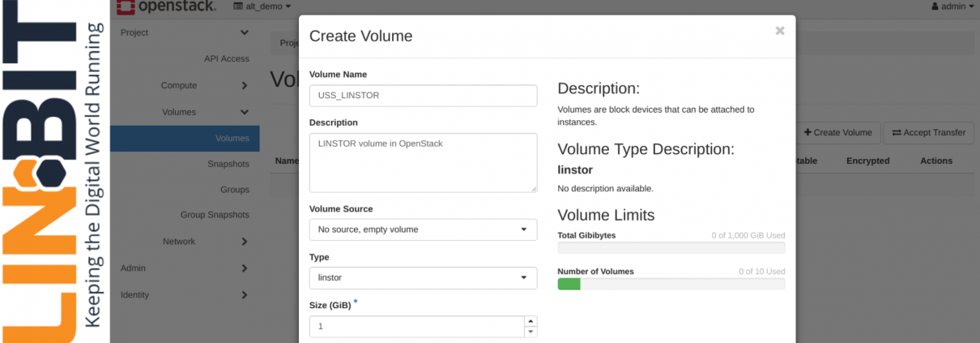The width and height of the screenshot is (980, 343).
Task: Click the Description text area
Action: pyautogui.click(x=423, y=162)
